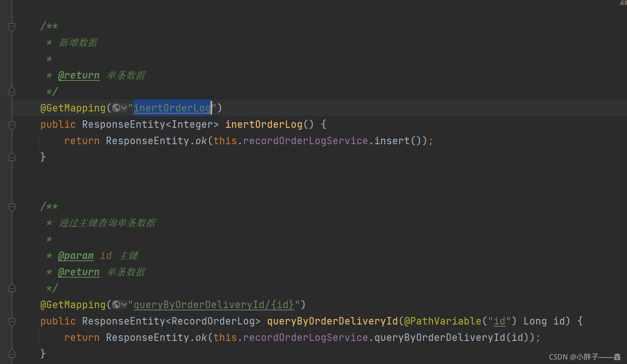Click recordOrderLogService in the insert call

pos(306,140)
